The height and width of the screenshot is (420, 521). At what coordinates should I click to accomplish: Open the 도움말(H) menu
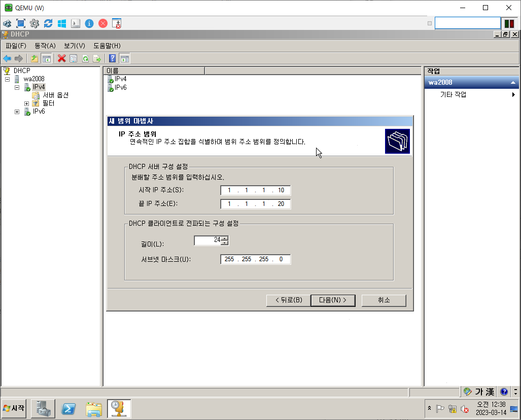[107, 46]
